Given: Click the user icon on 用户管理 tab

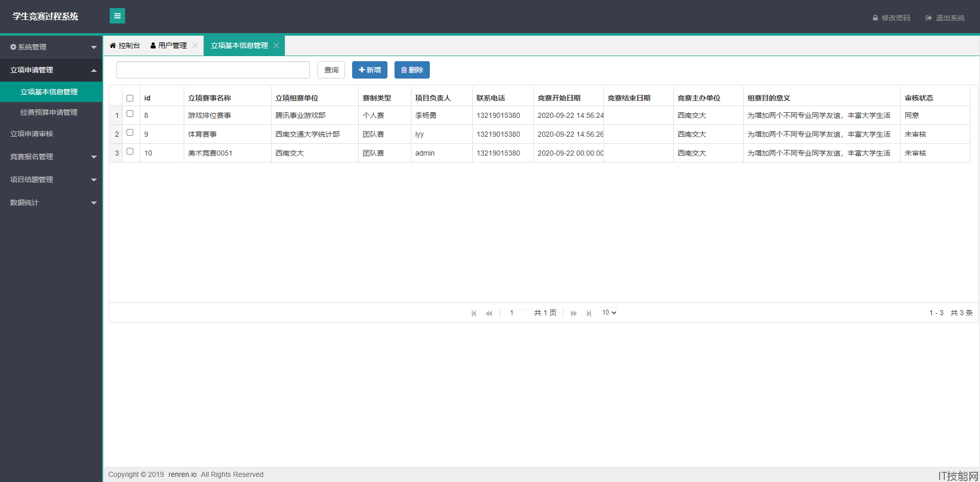Looking at the screenshot, I should [153, 45].
